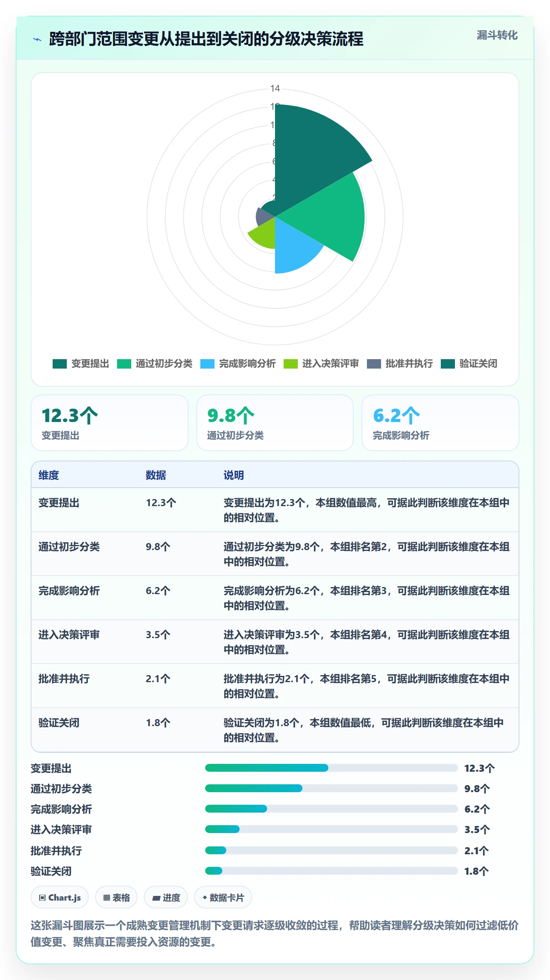
Task: Click the 通过初步分类 progress bar
Action: point(332,788)
